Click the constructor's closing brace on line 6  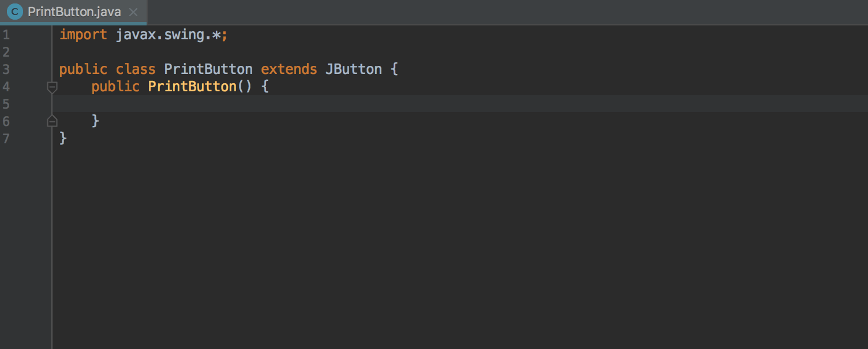pyautogui.click(x=95, y=121)
